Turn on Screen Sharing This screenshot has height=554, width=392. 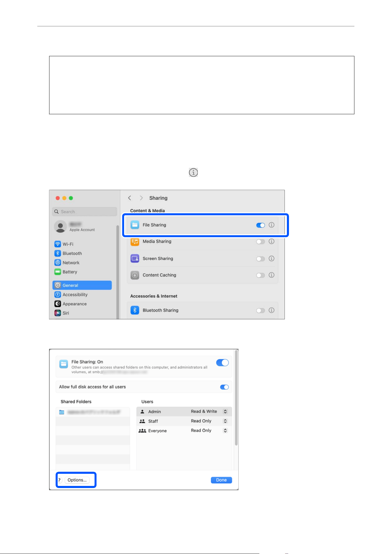click(x=261, y=259)
